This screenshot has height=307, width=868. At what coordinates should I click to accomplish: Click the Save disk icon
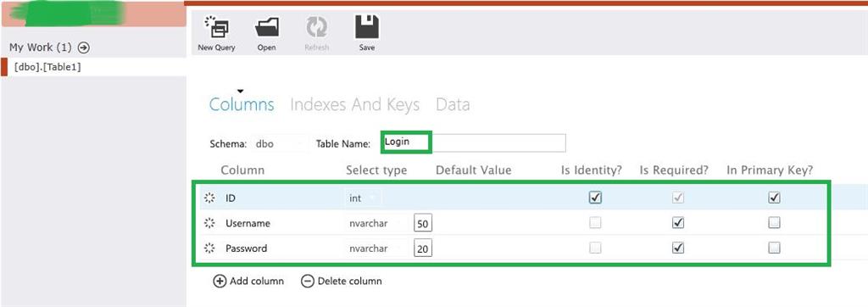[x=366, y=26]
